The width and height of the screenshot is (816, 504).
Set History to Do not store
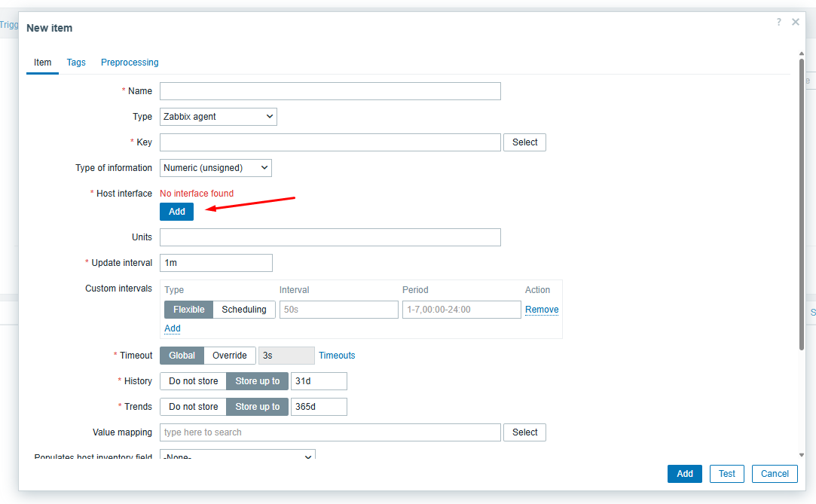pos(193,381)
